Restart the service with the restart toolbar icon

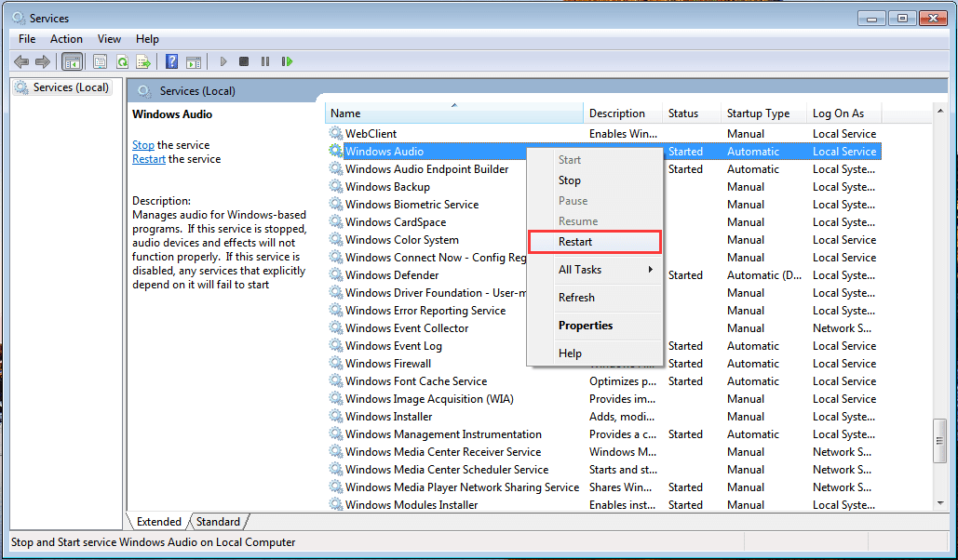[x=289, y=61]
